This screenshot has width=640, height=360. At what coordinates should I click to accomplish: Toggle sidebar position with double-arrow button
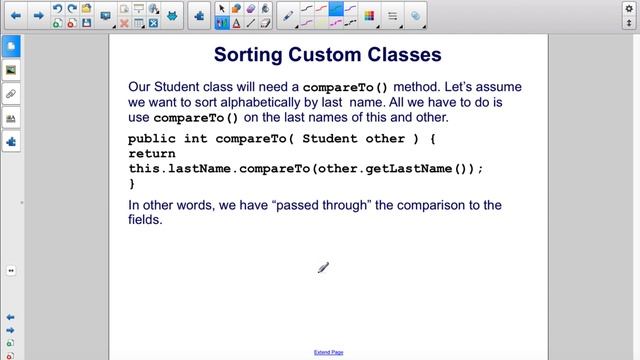click(11, 271)
